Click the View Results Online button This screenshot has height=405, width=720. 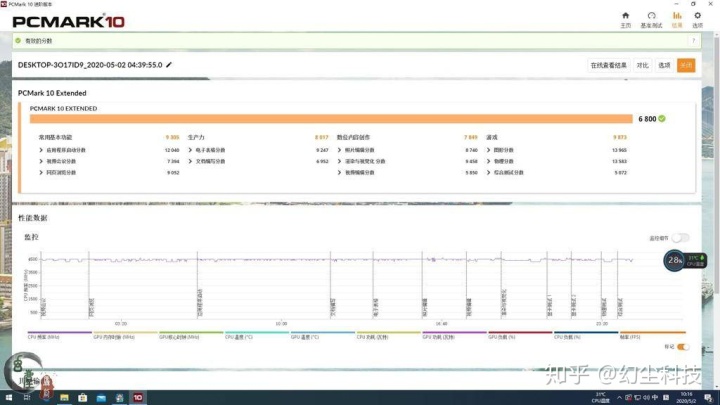(x=608, y=65)
